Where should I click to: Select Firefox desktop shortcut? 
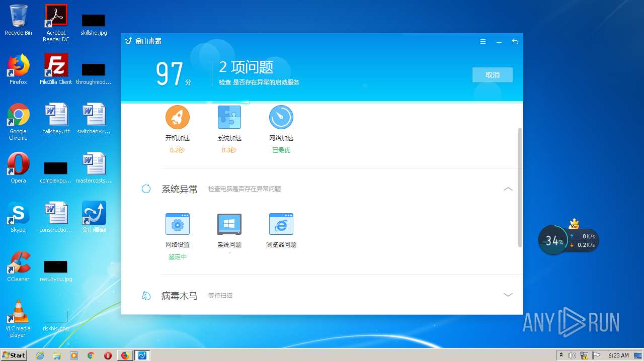(18, 69)
